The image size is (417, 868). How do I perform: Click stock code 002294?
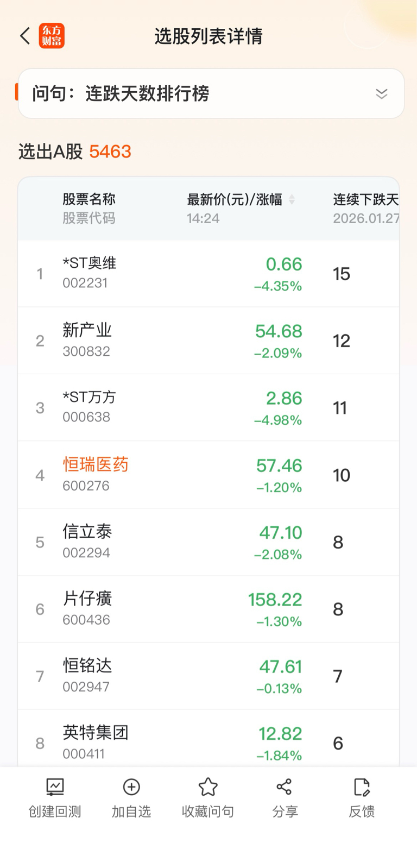(86, 552)
